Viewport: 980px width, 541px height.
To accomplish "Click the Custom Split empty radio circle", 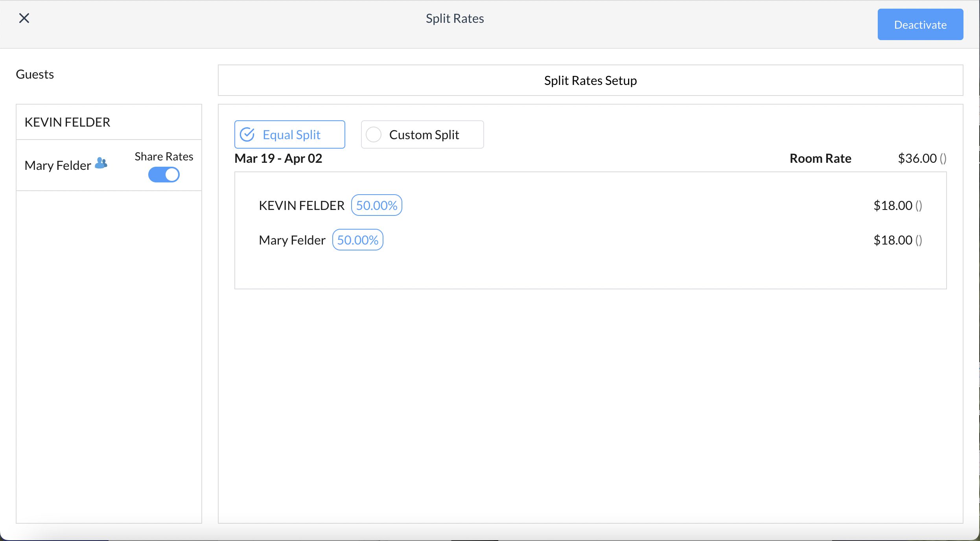I will tap(373, 134).
